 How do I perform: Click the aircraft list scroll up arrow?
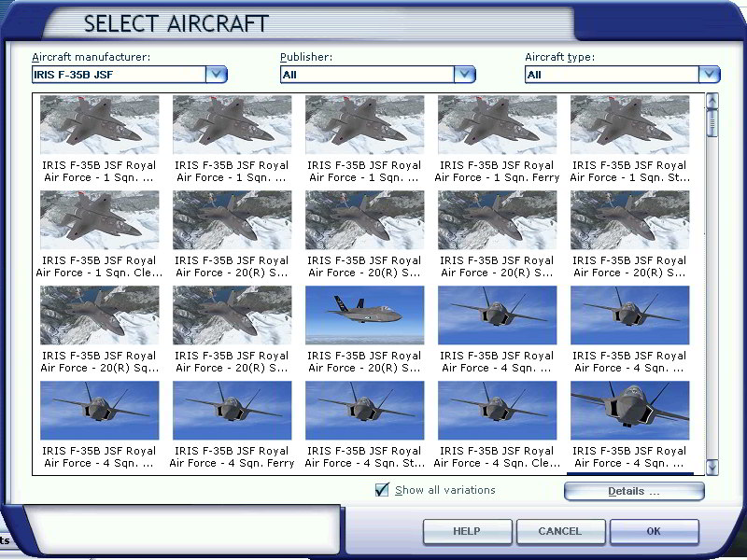[x=712, y=101]
